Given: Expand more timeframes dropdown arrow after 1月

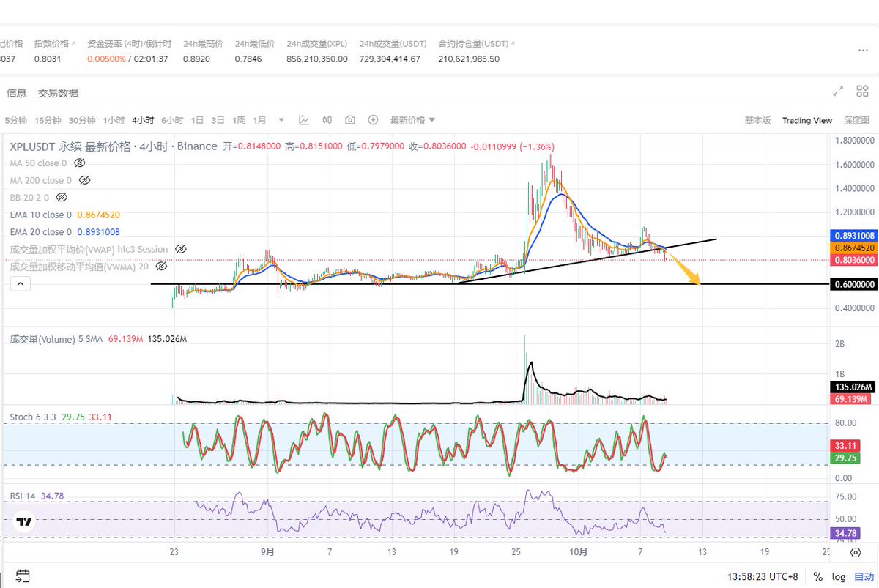Looking at the screenshot, I should coord(281,120).
